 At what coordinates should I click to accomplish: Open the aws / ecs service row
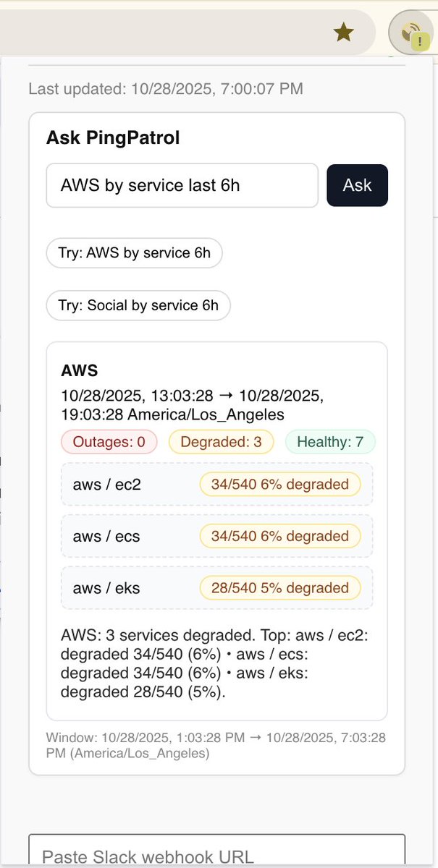[x=217, y=536]
